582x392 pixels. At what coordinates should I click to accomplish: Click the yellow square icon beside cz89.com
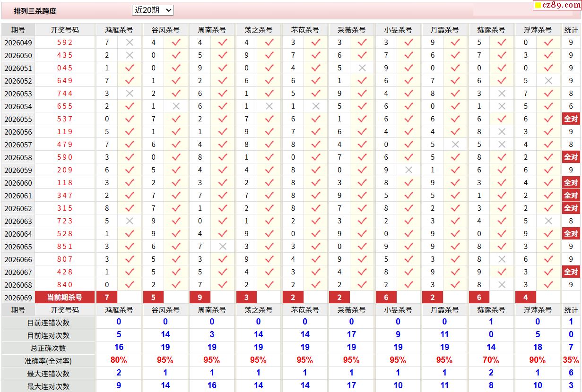pos(538,6)
